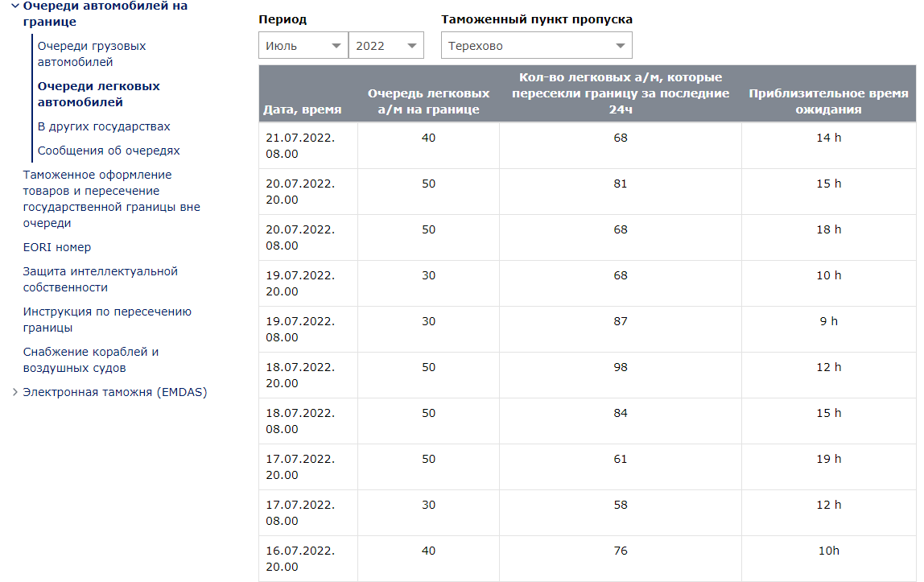Open the Июль month dropdown
The width and height of the screenshot is (924, 582).
[x=303, y=46]
